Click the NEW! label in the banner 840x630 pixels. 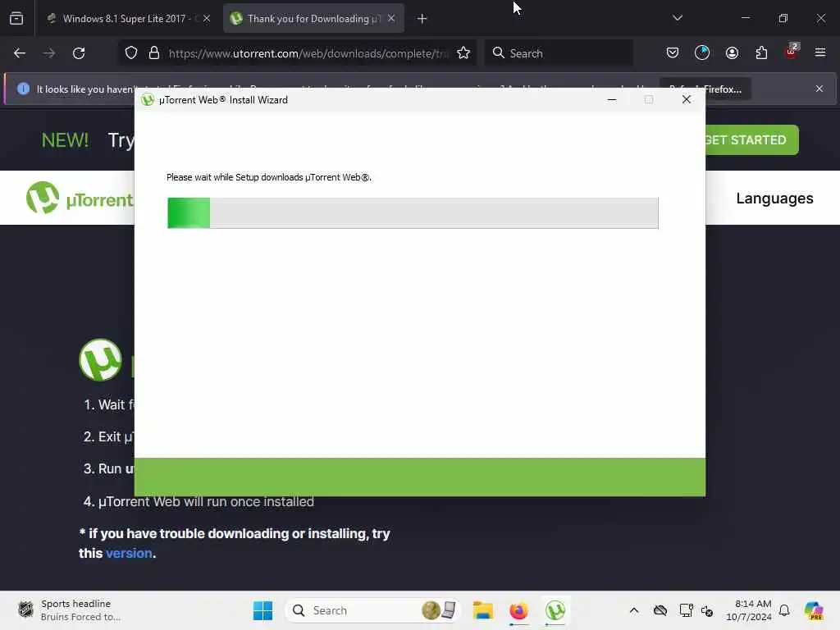(x=65, y=140)
